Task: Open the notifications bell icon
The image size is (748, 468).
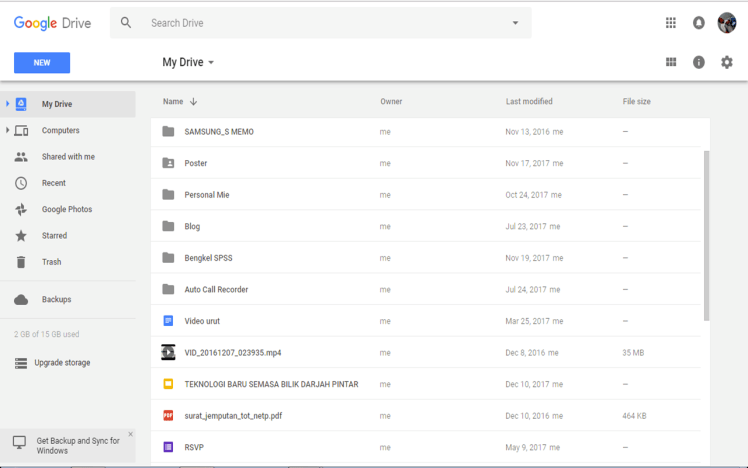Action: click(x=699, y=23)
